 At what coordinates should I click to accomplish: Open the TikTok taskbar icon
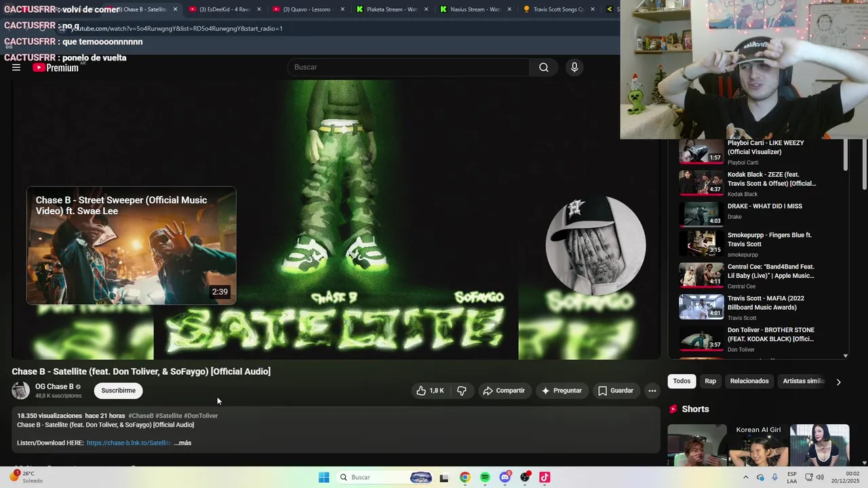coord(545,477)
